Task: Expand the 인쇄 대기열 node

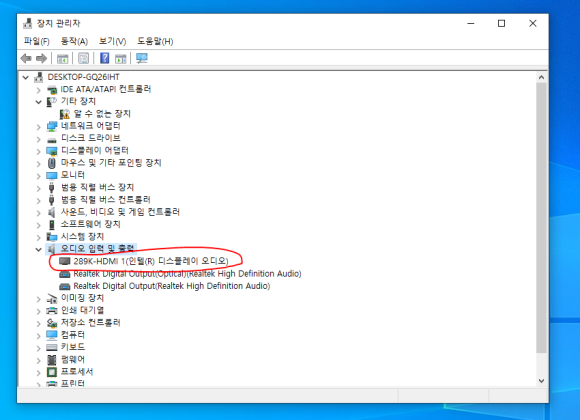Action: pos(38,311)
